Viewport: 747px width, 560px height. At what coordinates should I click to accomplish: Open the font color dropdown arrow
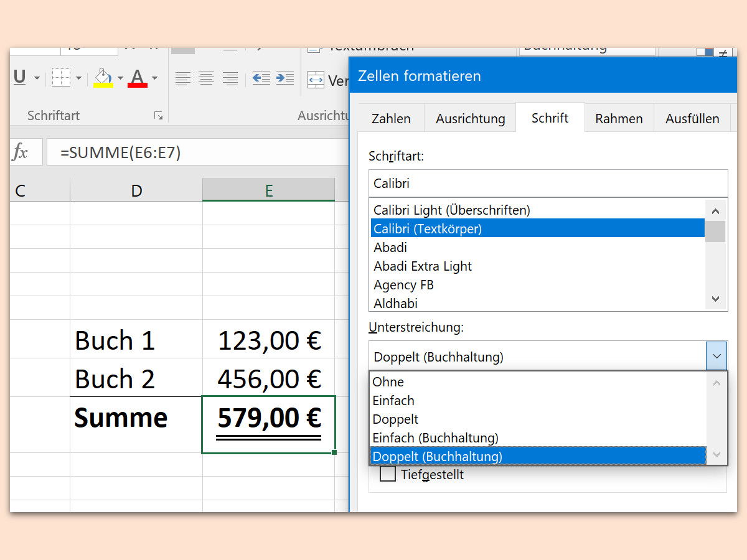coord(154,78)
